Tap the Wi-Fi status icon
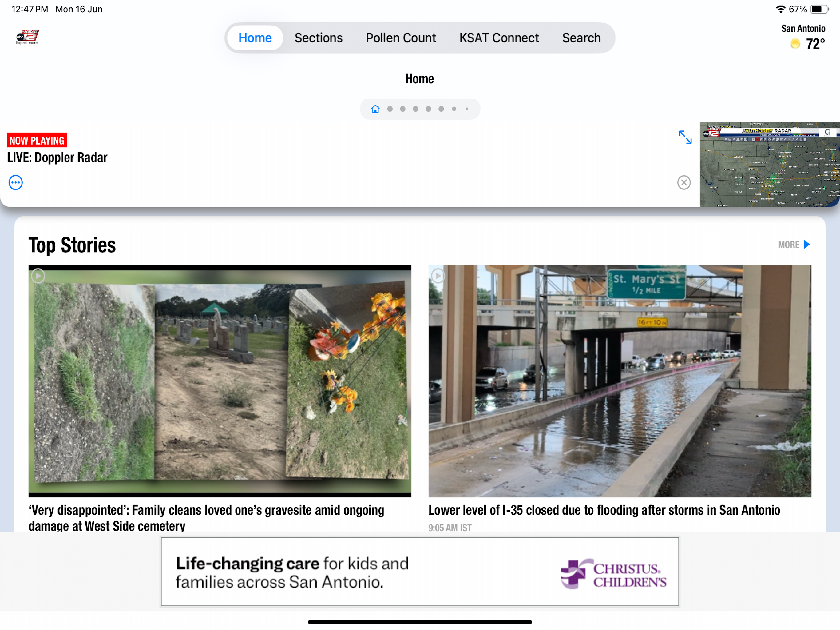 (780, 9)
